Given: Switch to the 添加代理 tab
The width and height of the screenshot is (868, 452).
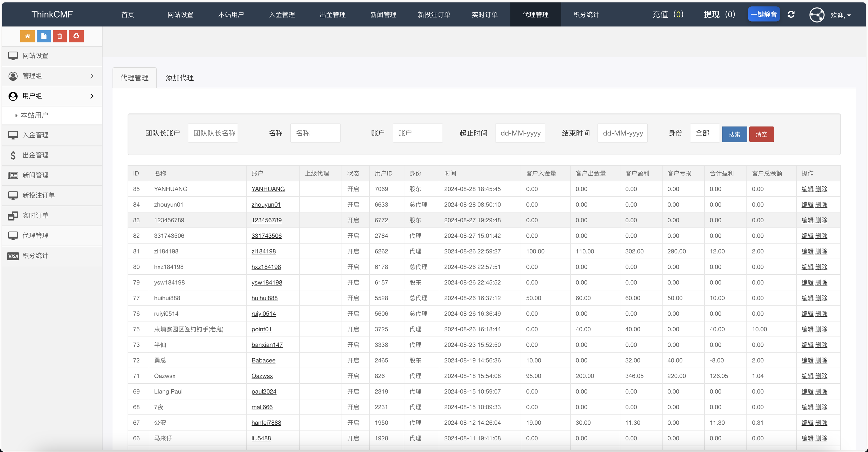Looking at the screenshot, I should (x=180, y=78).
